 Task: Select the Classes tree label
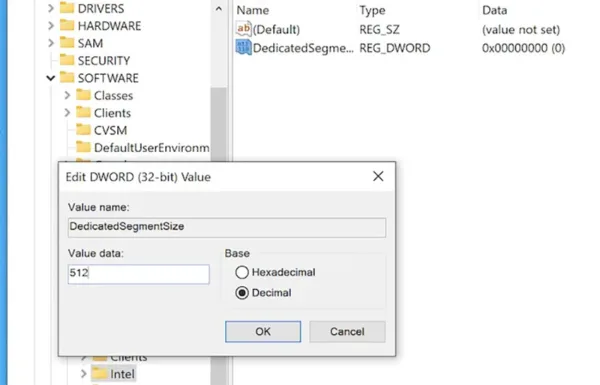pos(113,96)
